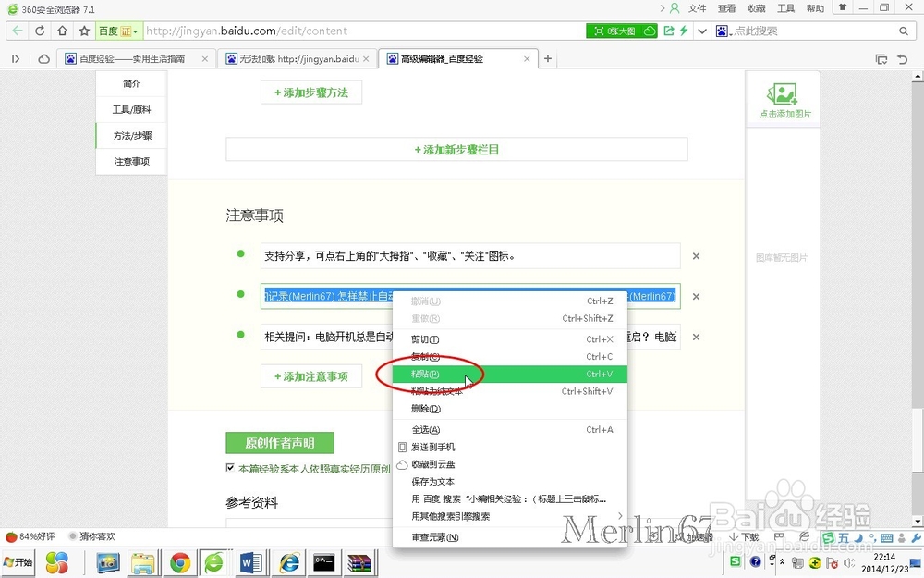Go to the browser home page icon

pos(62,31)
